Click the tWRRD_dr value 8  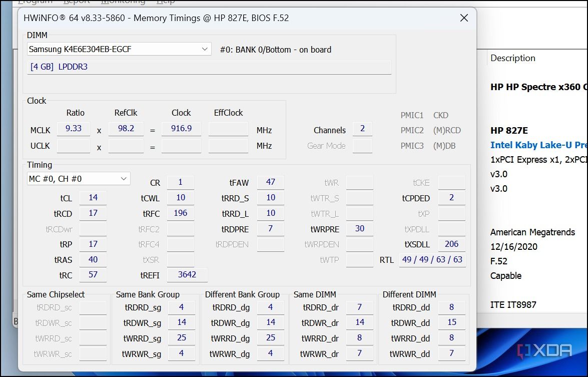click(360, 338)
